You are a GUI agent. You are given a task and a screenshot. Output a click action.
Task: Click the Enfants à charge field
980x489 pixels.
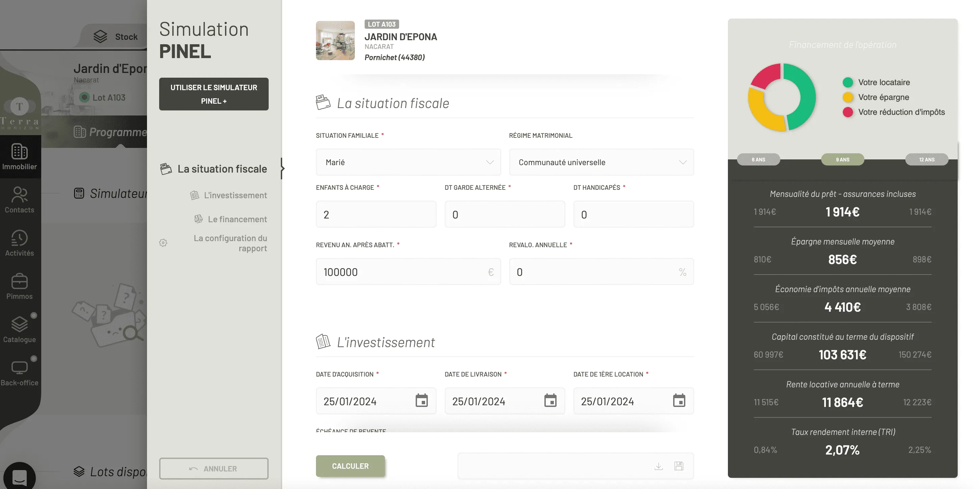(x=376, y=214)
